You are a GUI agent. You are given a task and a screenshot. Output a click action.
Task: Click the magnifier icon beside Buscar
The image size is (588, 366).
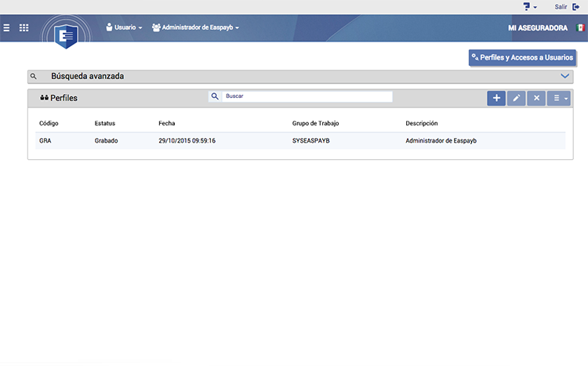pyautogui.click(x=215, y=96)
